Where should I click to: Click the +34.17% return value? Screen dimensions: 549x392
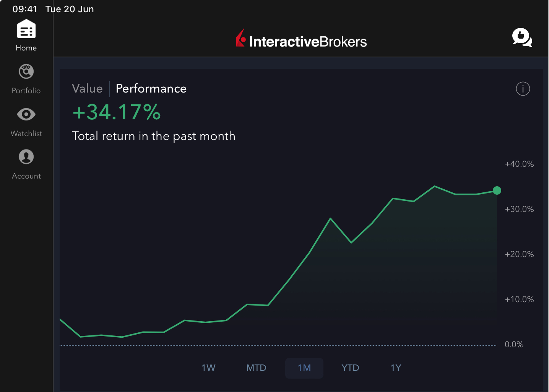click(x=117, y=112)
